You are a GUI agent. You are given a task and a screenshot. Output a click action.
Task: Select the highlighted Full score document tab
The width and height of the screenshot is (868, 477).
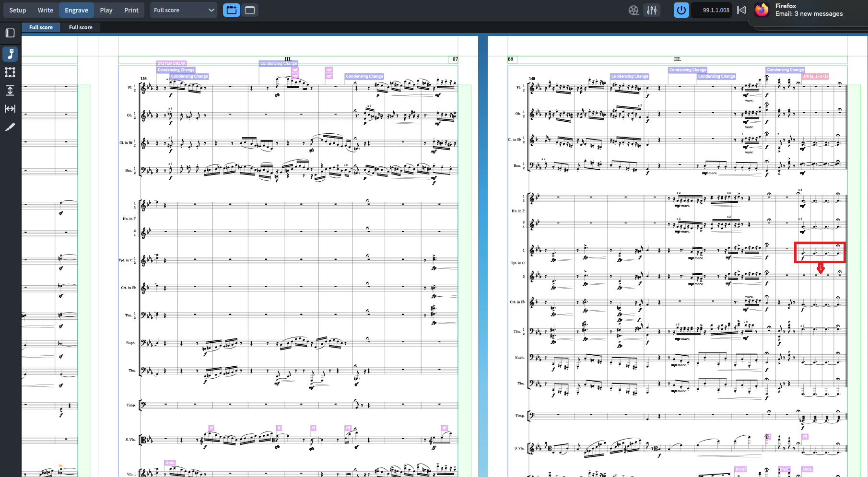(41, 27)
